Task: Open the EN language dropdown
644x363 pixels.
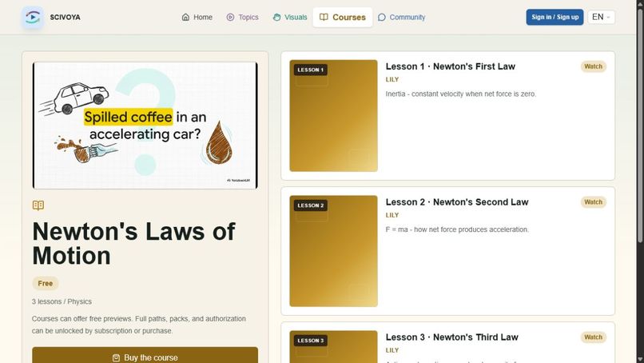Action: tap(602, 18)
